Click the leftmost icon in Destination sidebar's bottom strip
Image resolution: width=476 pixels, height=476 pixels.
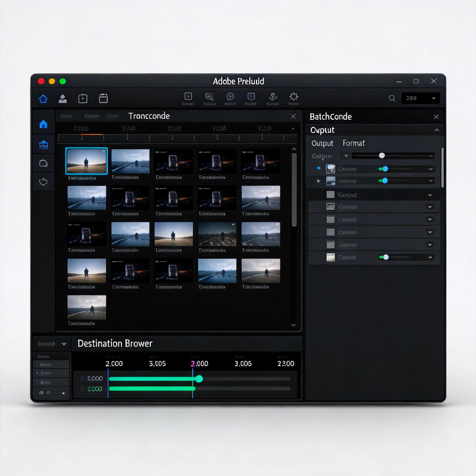(x=41, y=393)
